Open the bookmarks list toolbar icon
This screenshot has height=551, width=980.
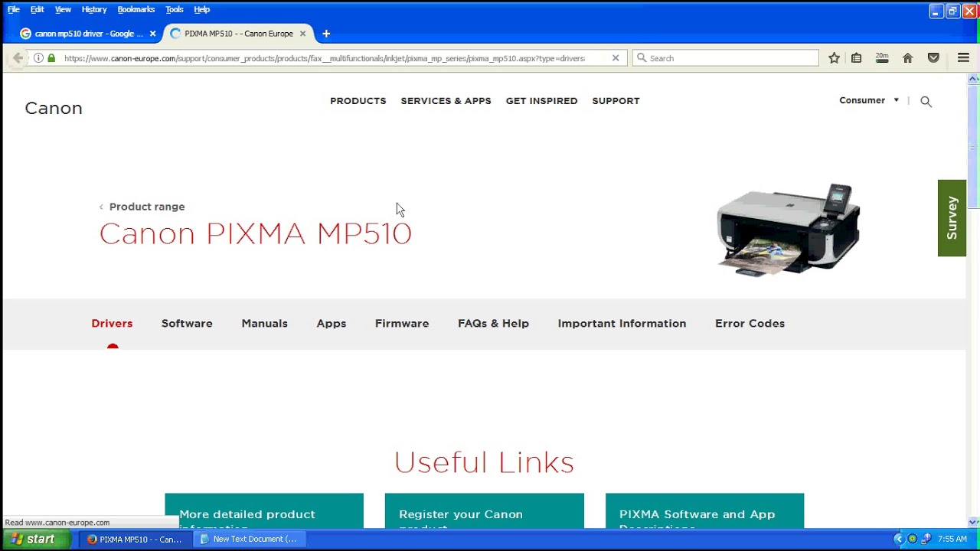[x=857, y=58]
